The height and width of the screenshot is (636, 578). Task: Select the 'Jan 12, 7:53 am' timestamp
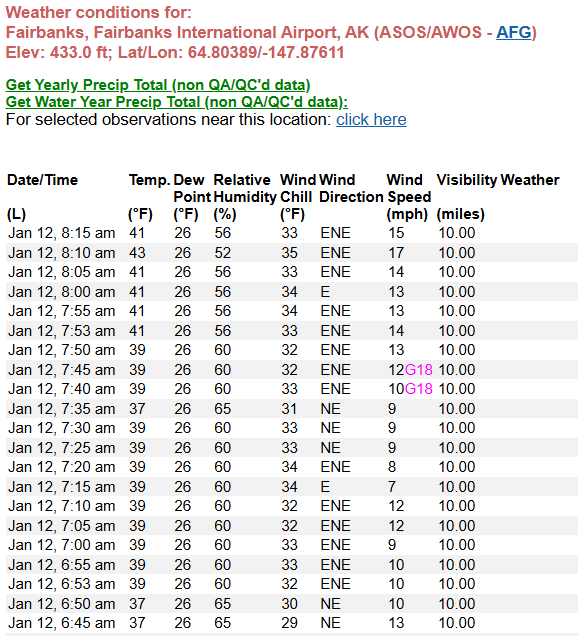point(62,331)
